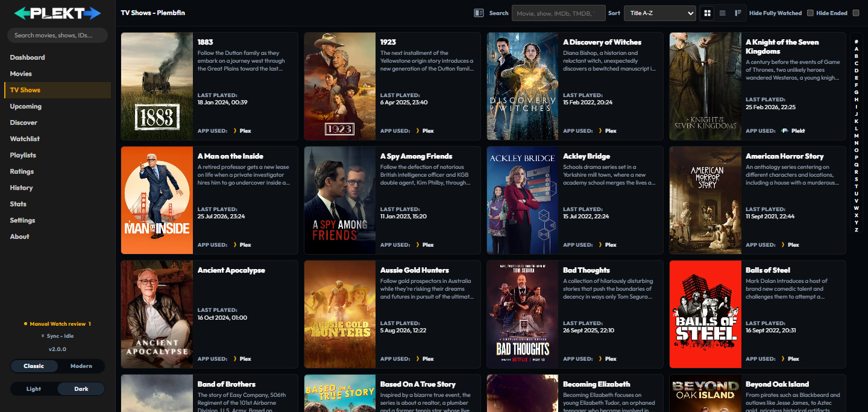Jump to letter B in the alphabet index
This screenshot has height=412, width=868.
coord(856,56)
